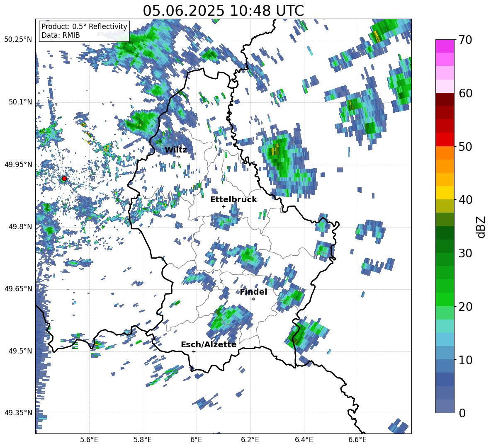Screen dimensions: 491x448
Task: Click the 50 colorbar tick value
Action: click(x=465, y=147)
